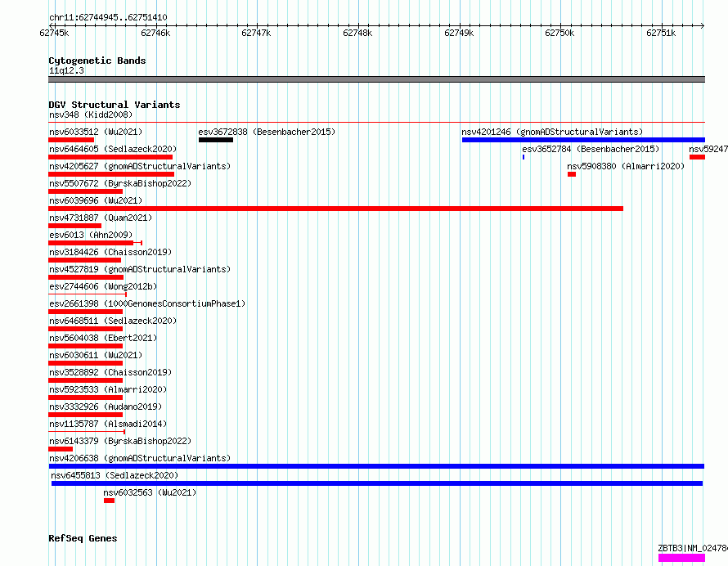Click the nsv1135787 (Alsmadi2014) label
This screenshot has width=728, height=566.
pyautogui.click(x=108, y=424)
